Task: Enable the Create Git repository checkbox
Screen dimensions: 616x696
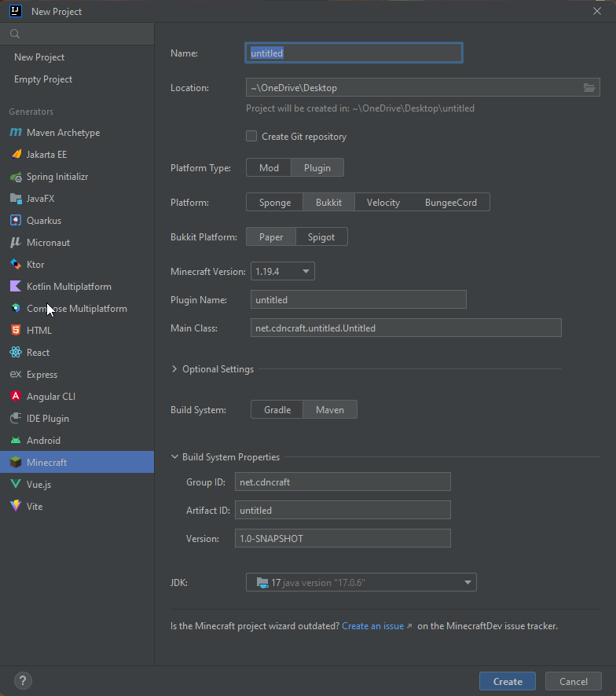Action: click(x=251, y=136)
